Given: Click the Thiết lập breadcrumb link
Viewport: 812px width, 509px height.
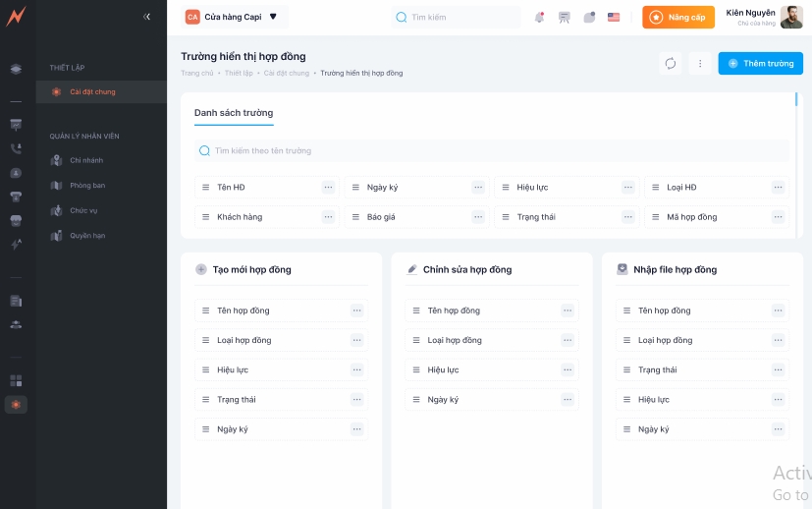Looking at the screenshot, I should pos(239,74).
